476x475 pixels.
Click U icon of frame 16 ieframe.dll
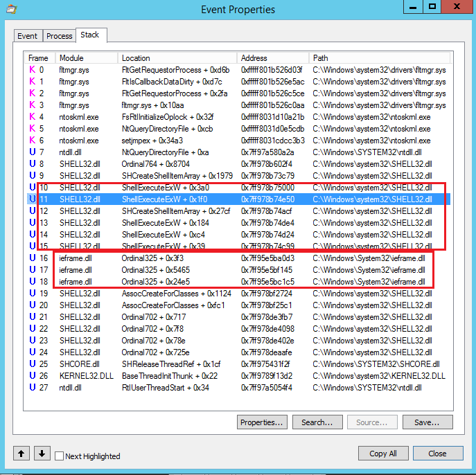coord(31,258)
